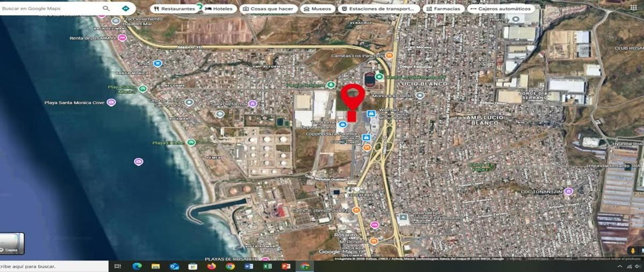Open Excel from the Windows taskbar
This screenshot has height=272, width=644.
[267, 266]
